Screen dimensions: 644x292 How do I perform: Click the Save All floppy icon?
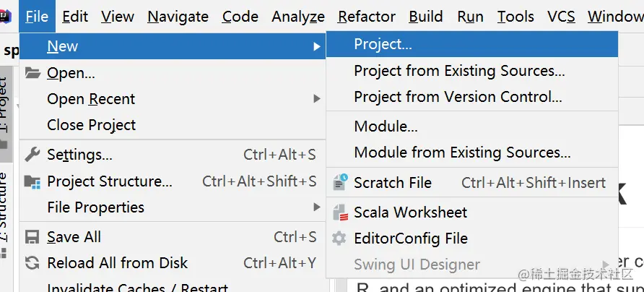tap(32, 237)
